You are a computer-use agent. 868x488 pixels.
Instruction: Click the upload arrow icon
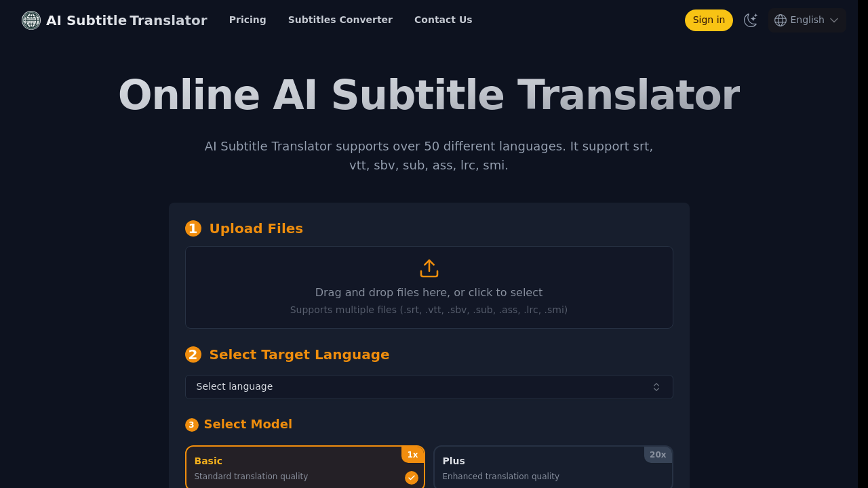coord(429,267)
